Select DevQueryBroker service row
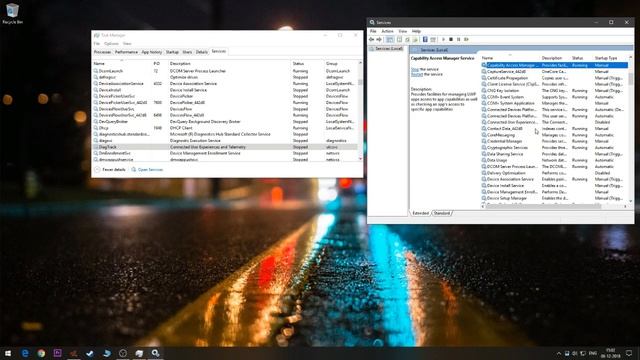Viewport: 640px width, 360px height. point(225,122)
